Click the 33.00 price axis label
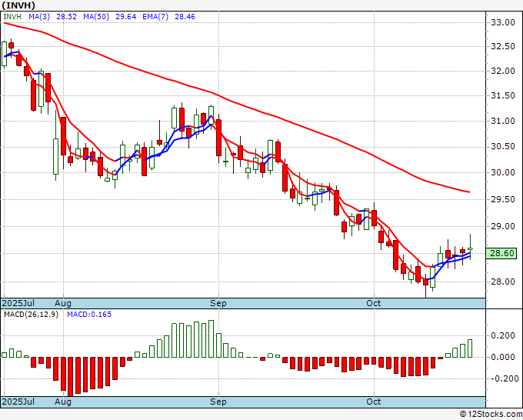Screen dimensions: 523x420 click(503, 22)
